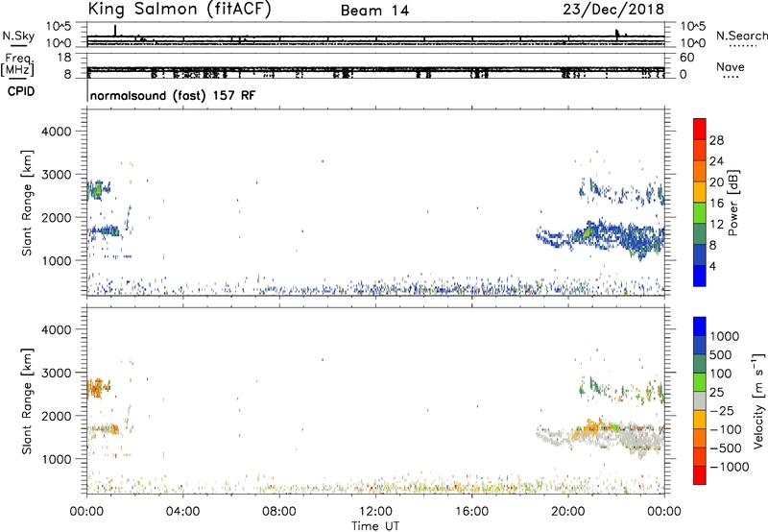Click the gray ±25 Velocity colorbar segment
The height and width of the screenshot is (532, 768).
(700, 400)
